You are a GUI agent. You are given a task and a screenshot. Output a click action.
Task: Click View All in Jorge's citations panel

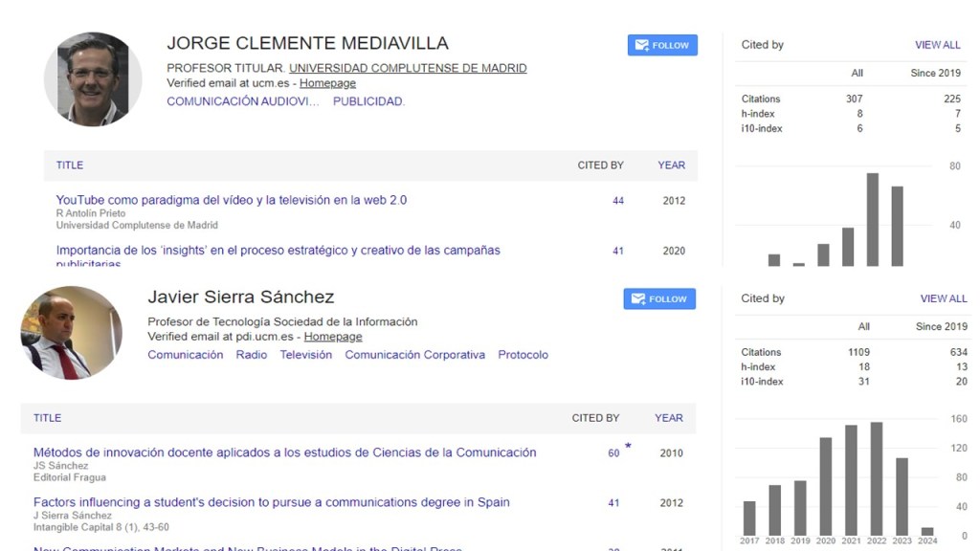click(937, 45)
